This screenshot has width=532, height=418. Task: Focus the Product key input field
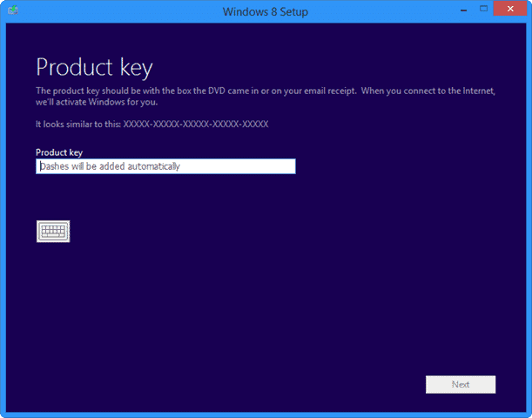(165, 166)
